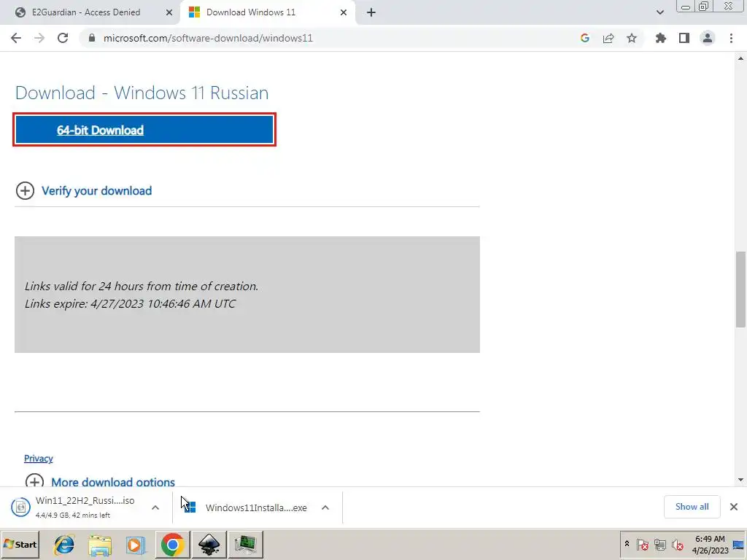Open the Extensions puzzle icon
Screen dimensions: 747x560
[661, 38]
